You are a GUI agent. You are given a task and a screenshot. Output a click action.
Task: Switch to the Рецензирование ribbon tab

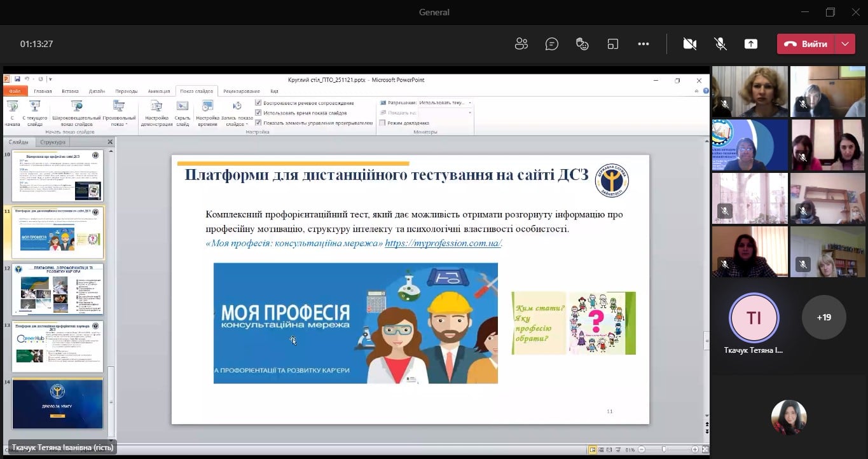coord(242,91)
